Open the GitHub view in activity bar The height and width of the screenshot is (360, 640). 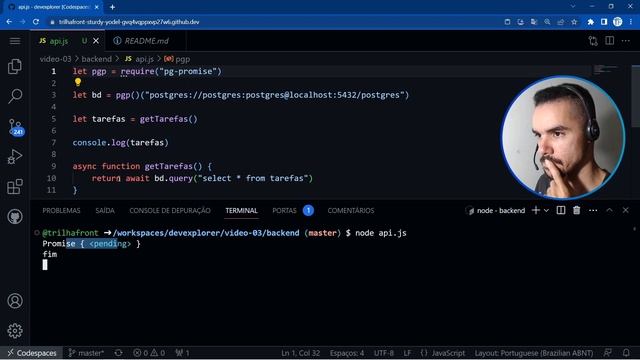pos(15,216)
